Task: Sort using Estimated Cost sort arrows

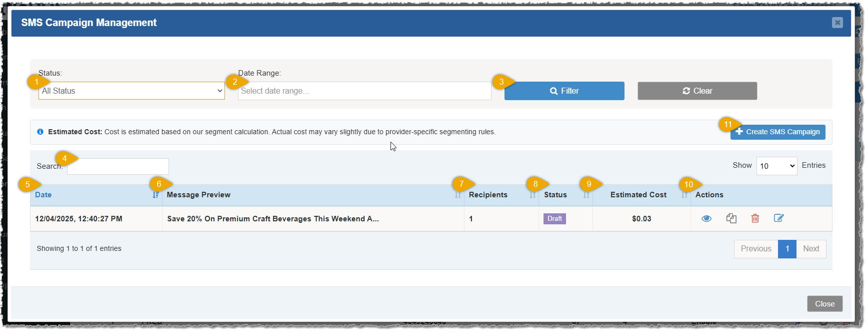Action: point(684,195)
